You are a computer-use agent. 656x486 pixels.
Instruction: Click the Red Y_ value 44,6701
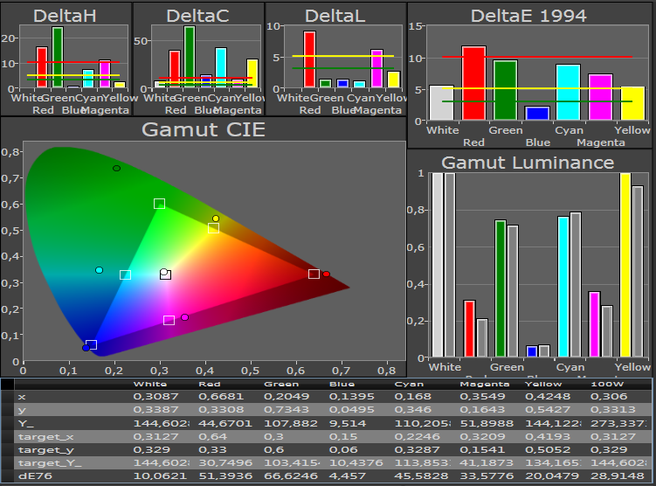click(225, 423)
